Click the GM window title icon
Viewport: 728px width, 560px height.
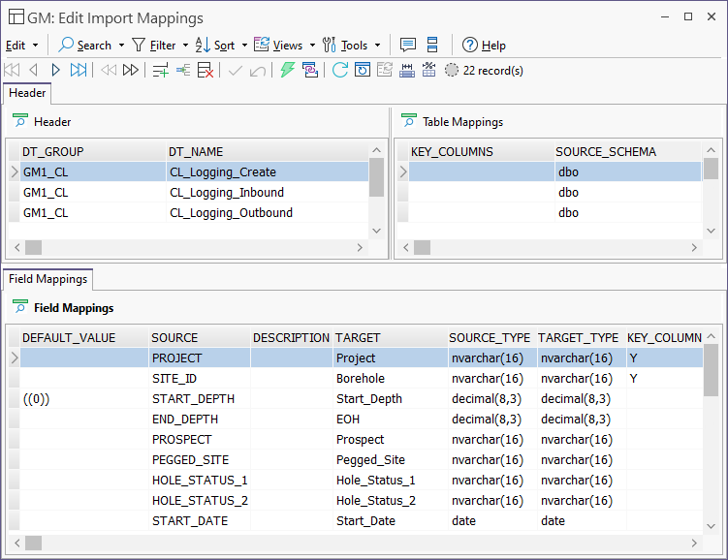(16, 16)
